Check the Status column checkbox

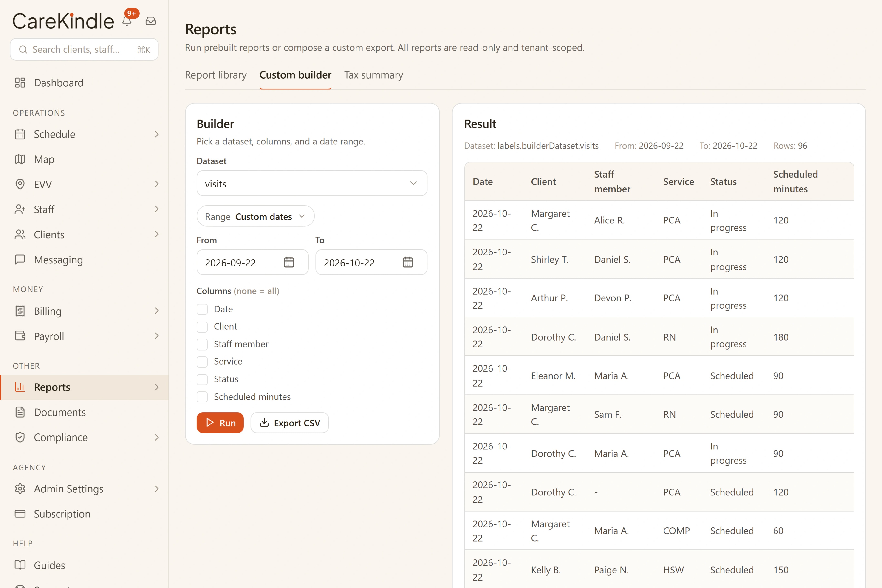(202, 379)
